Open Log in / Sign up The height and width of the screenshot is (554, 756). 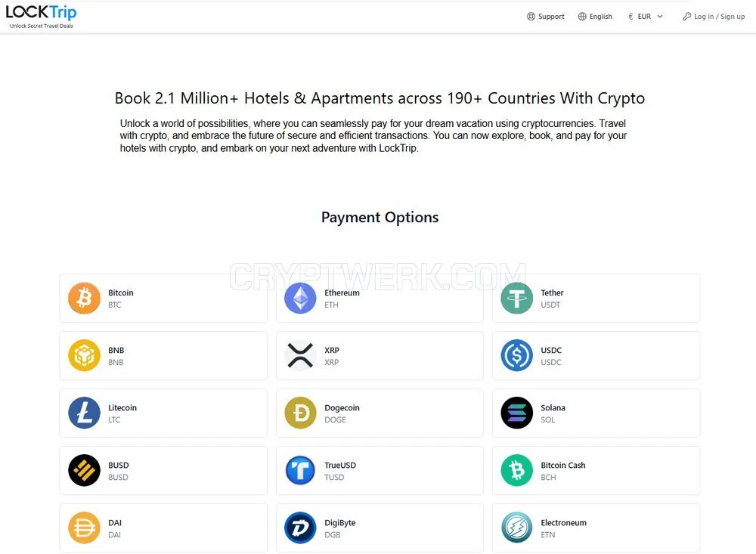(x=714, y=17)
